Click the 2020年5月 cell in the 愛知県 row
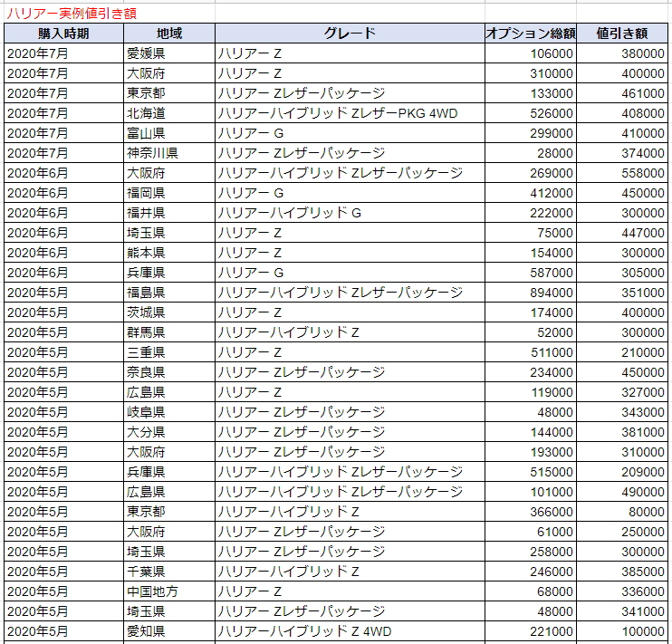The image size is (672, 644). 64,631
